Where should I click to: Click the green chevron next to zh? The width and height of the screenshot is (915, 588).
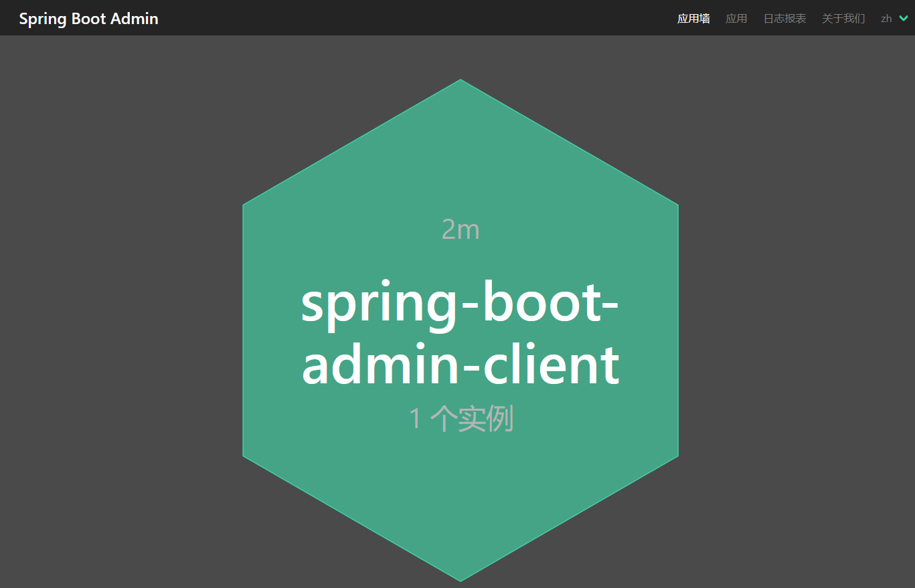pyautogui.click(x=904, y=19)
